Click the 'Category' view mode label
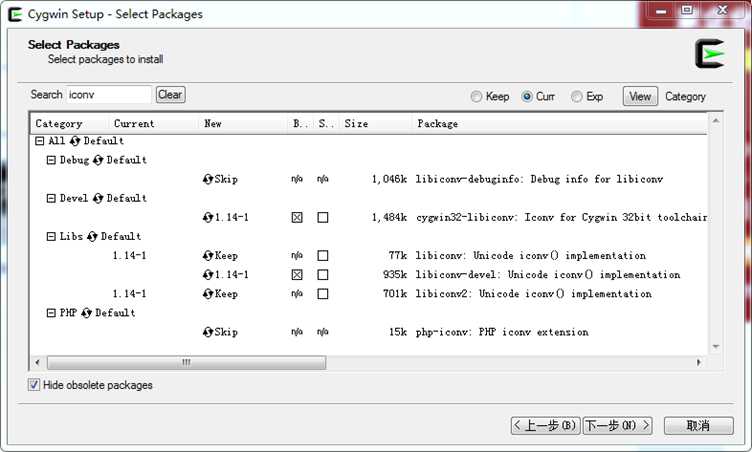 [x=685, y=96]
